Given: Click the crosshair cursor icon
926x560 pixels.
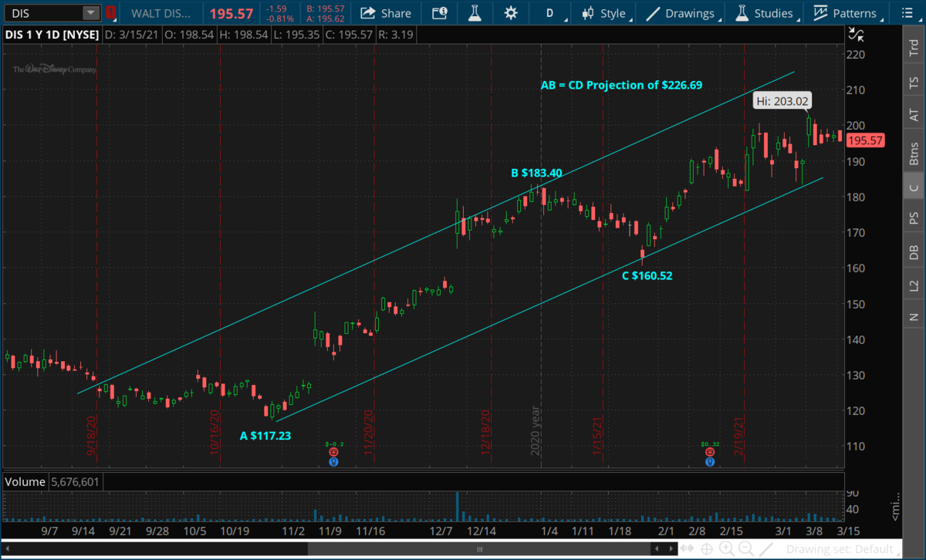Looking at the screenshot, I should 707,549.
